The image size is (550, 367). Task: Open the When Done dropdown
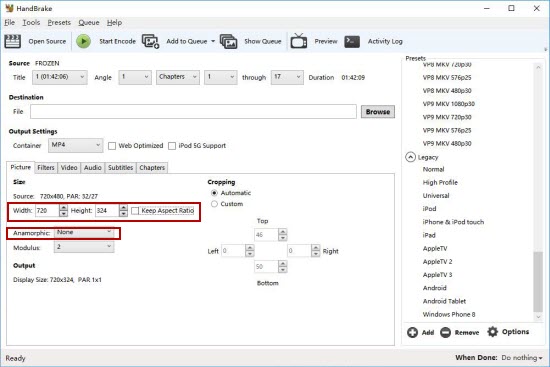(x=522, y=358)
